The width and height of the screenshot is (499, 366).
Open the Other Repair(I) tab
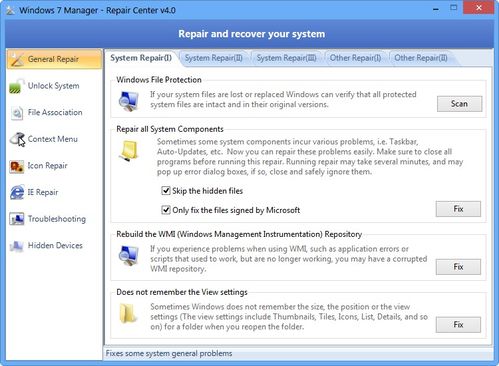(355, 58)
